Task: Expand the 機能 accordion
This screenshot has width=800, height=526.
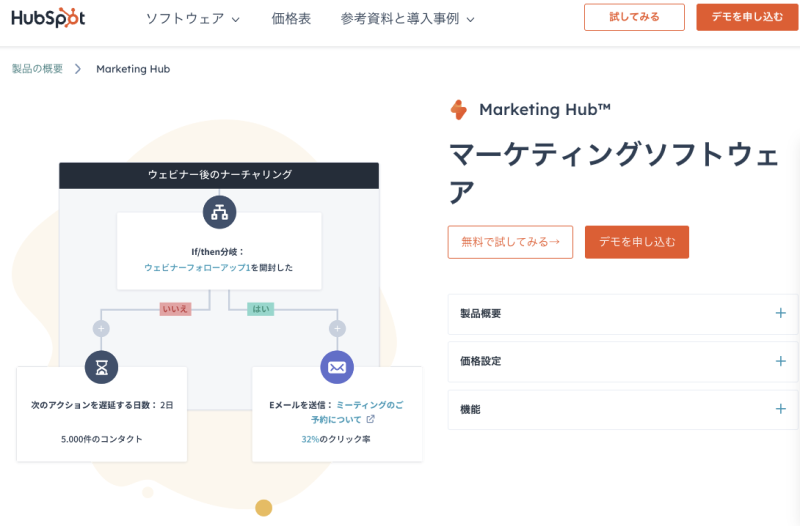Action: click(x=622, y=410)
